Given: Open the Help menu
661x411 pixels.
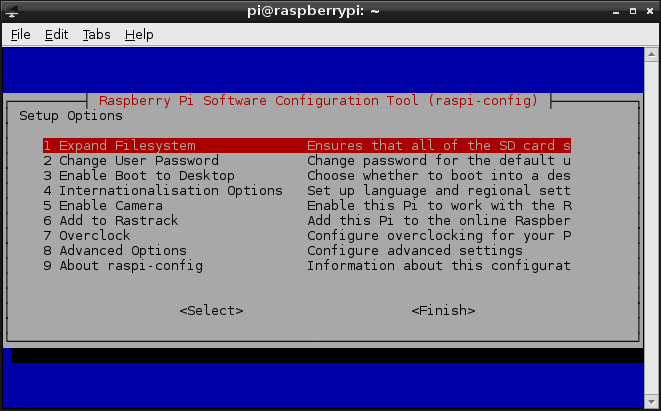Looking at the screenshot, I should (x=139, y=35).
